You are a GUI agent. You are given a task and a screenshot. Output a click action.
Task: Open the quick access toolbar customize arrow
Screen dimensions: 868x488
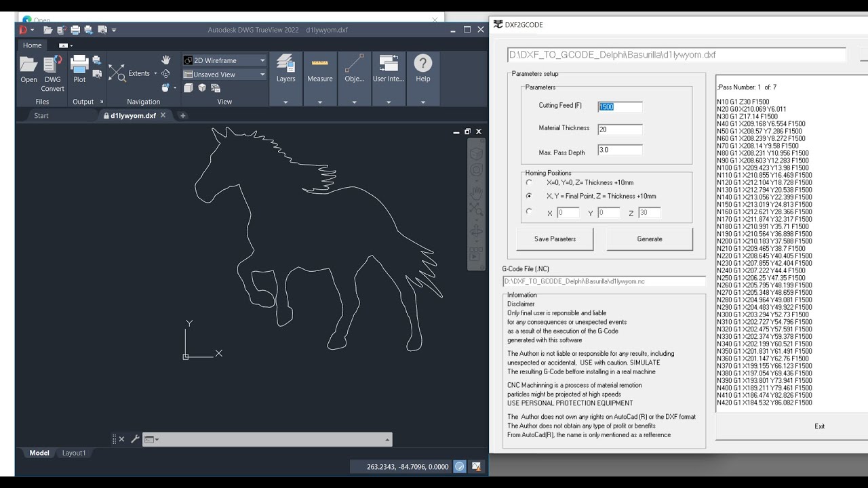114,30
